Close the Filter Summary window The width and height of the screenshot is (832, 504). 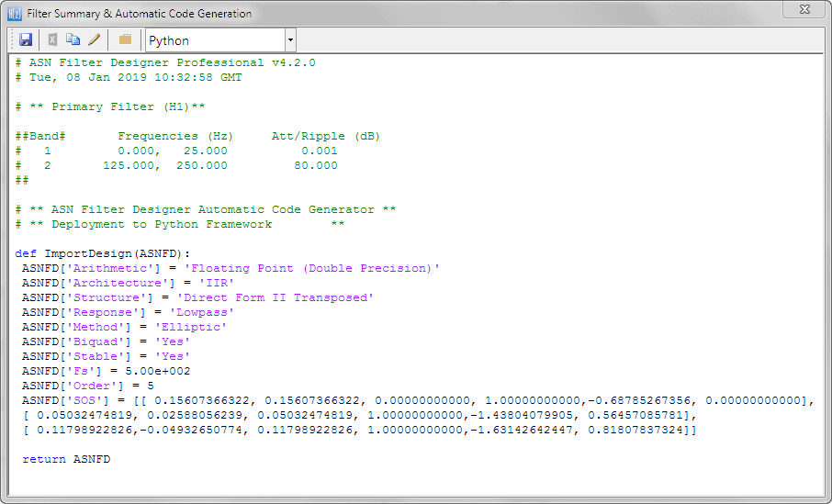coord(804,9)
